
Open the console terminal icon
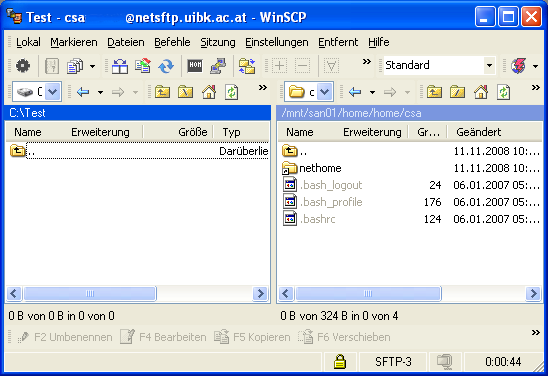pyautogui.click(x=195, y=66)
